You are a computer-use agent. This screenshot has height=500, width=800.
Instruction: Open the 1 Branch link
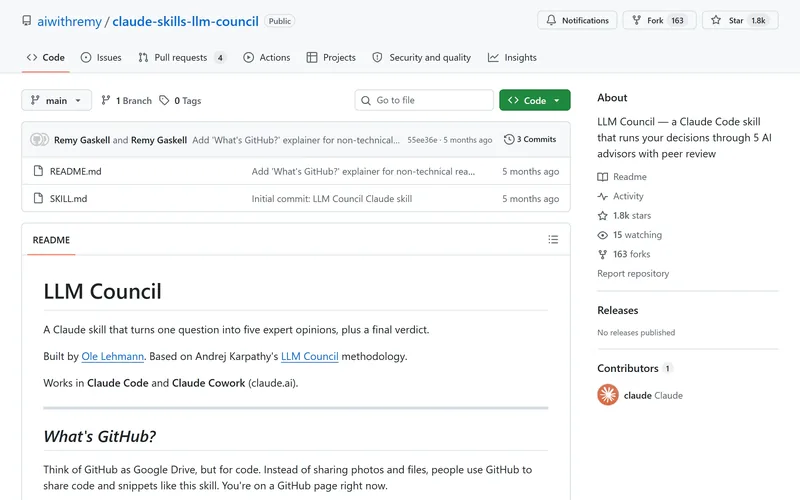point(127,101)
